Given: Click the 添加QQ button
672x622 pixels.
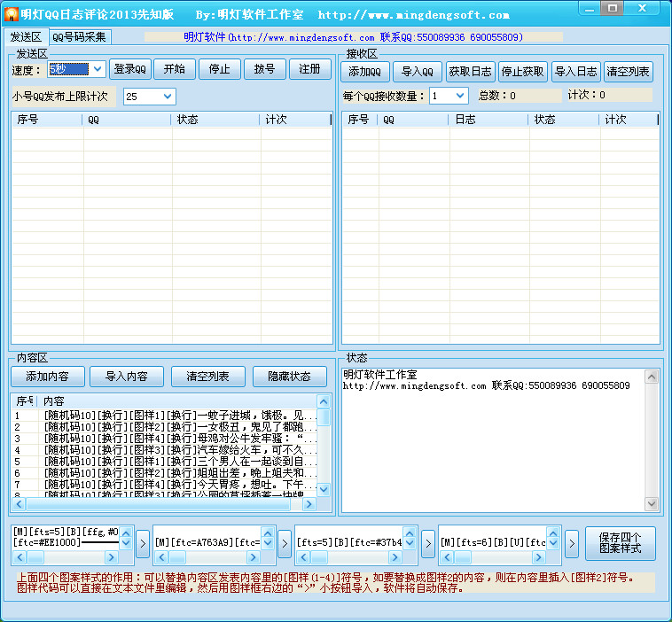Looking at the screenshot, I should point(364,72).
